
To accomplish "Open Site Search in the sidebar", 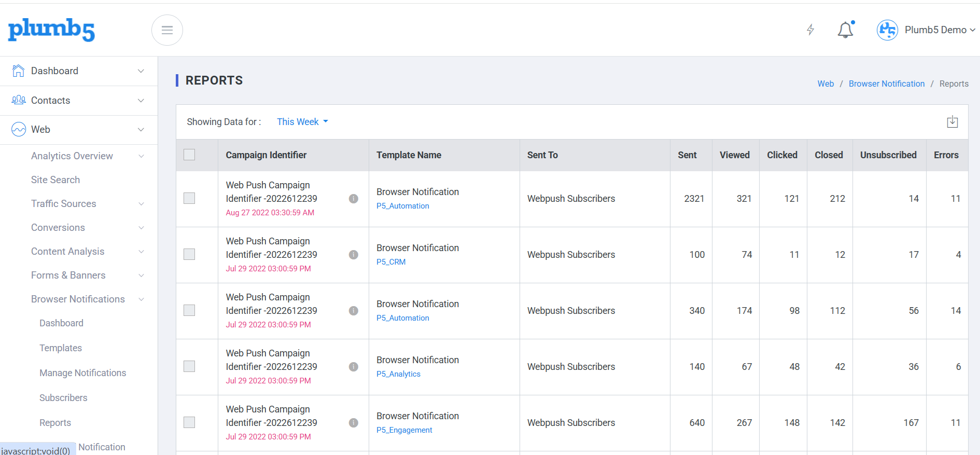I will (x=55, y=180).
